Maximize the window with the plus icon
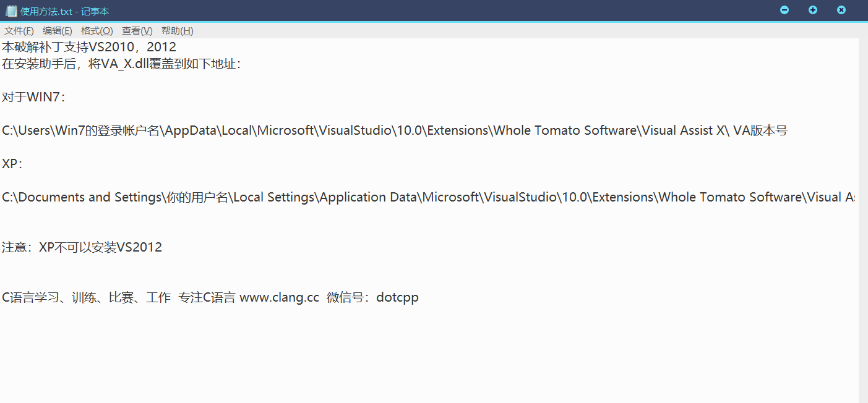The image size is (868, 403). (x=813, y=10)
